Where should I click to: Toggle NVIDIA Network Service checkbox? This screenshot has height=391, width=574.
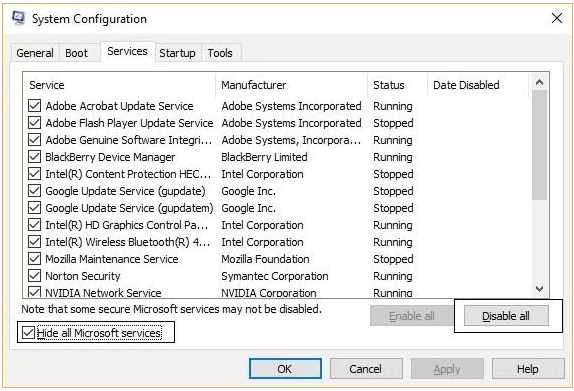click(34, 292)
